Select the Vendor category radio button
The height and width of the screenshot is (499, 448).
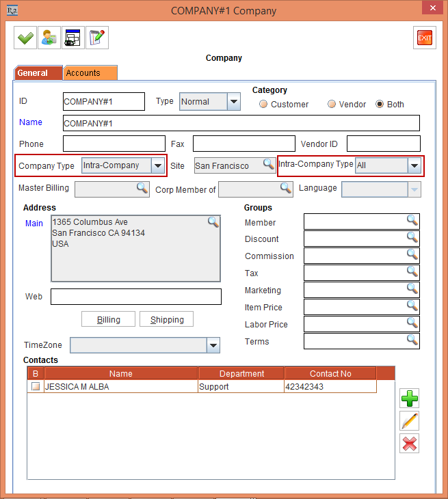point(332,104)
